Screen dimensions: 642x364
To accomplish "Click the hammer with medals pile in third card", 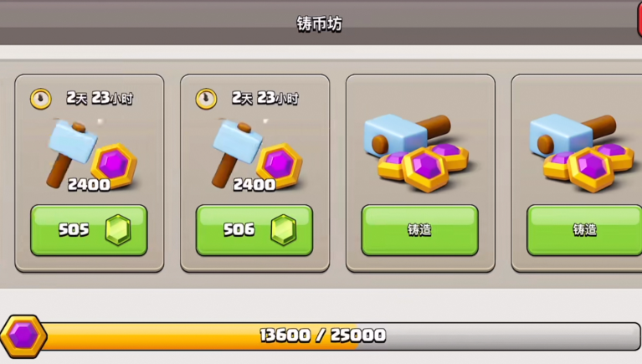I will click(418, 153).
